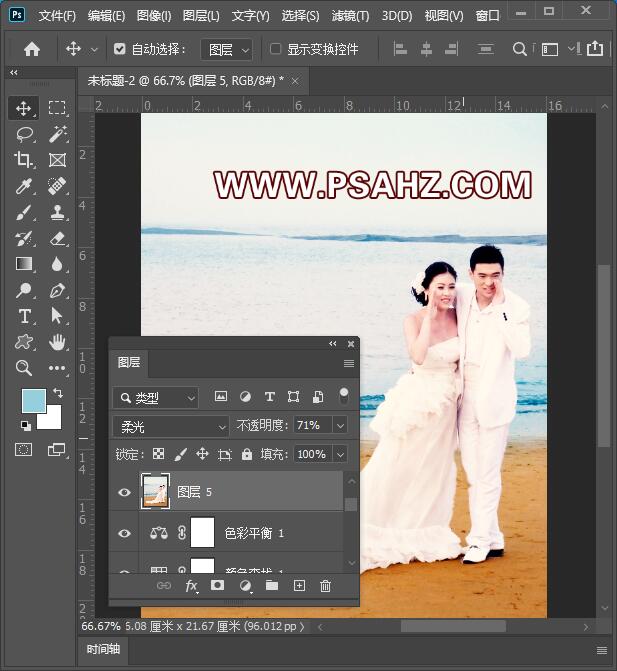Lock transparent pixels of layer
Image resolution: width=617 pixels, height=671 pixels.
pos(159,454)
